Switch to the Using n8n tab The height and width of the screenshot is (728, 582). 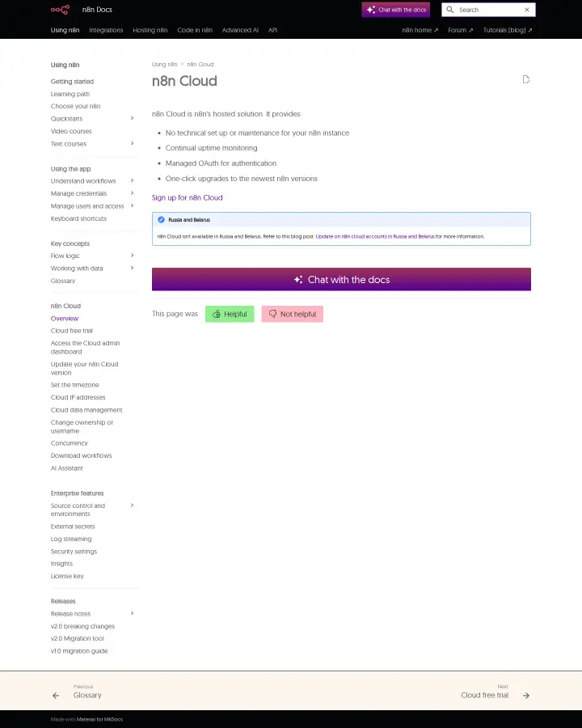click(x=65, y=30)
